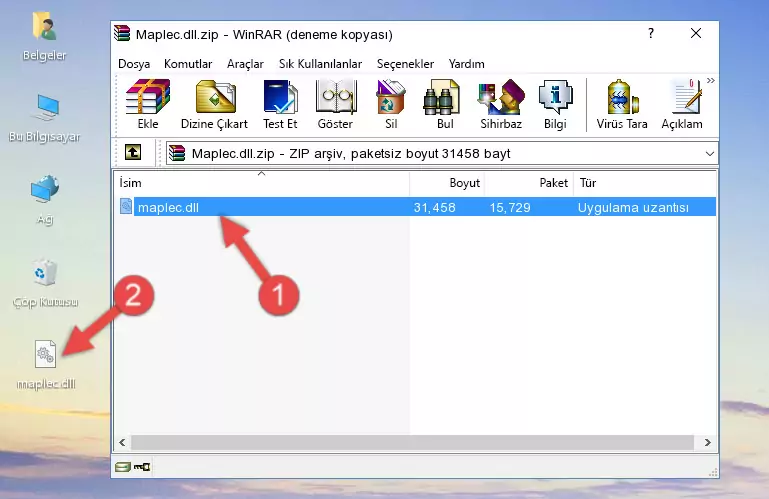Select the Bu Bilgisayar desktop icon
Viewport: 769px width, 499px height.
tap(45, 118)
